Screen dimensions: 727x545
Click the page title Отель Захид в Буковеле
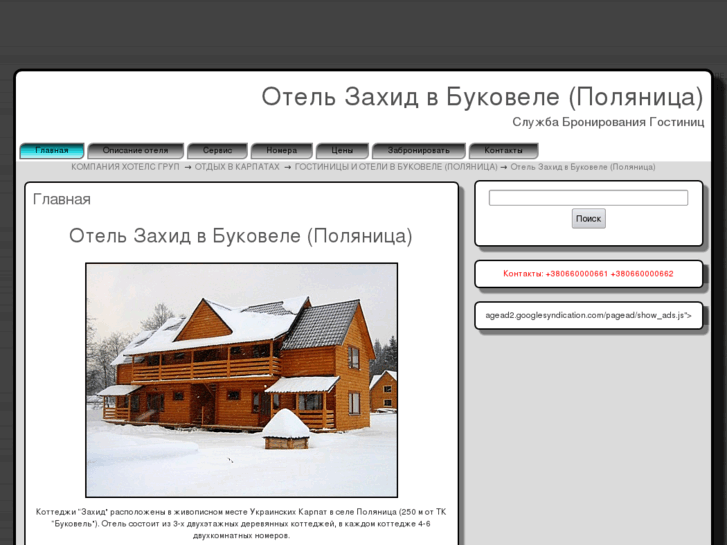click(482, 97)
